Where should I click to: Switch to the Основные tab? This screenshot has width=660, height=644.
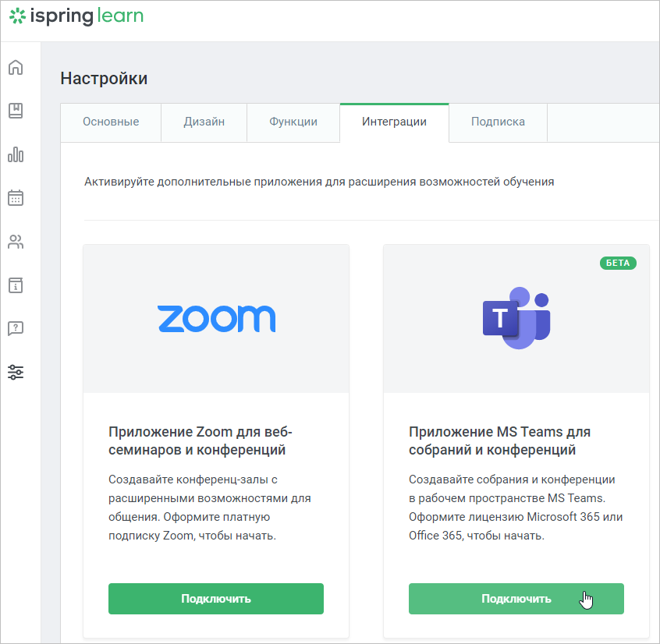111,122
